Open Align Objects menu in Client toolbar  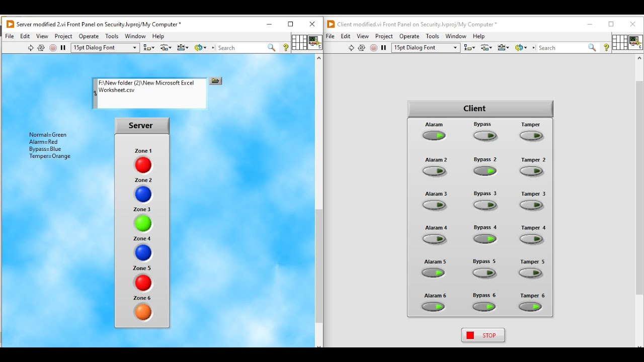469,48
